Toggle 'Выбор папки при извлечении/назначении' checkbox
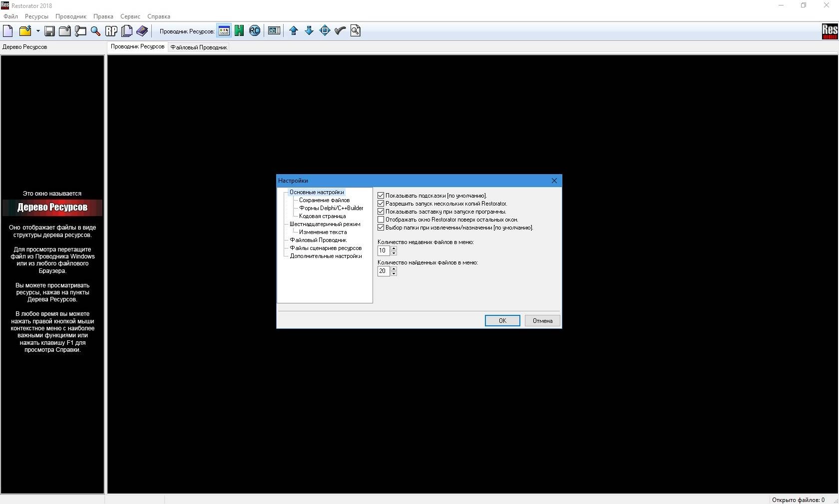Viewport: 839px width, 504px height. [381, 228]
